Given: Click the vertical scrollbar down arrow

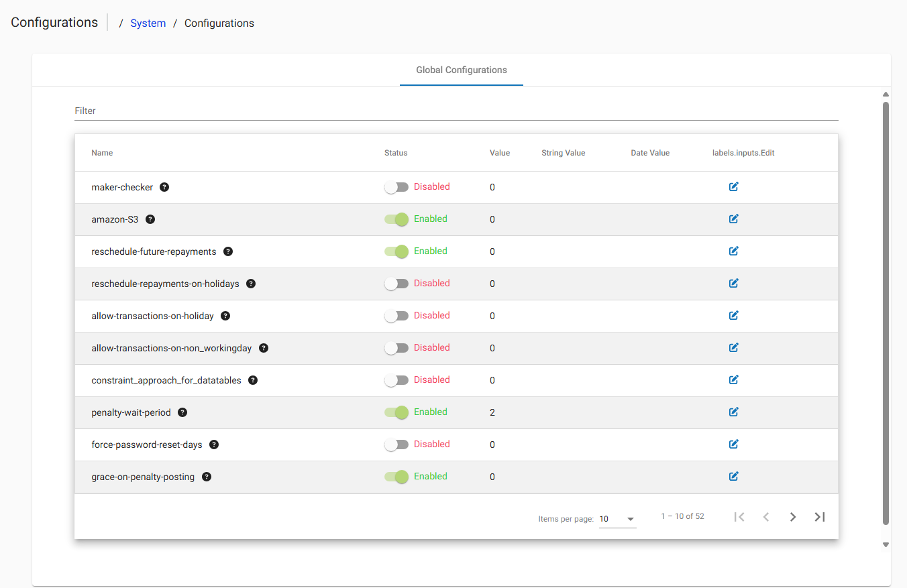Looking at the screenshot, I should tap(886, 545).
